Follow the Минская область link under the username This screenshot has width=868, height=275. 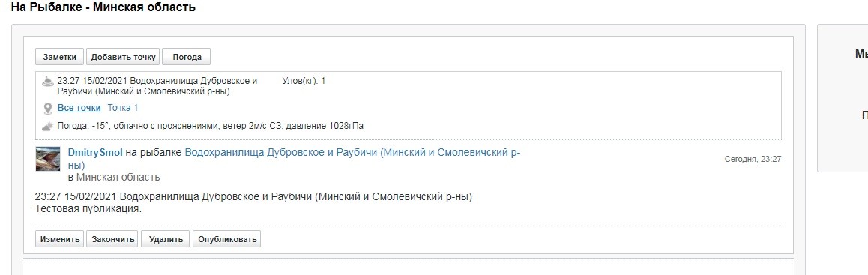point(118,177)
